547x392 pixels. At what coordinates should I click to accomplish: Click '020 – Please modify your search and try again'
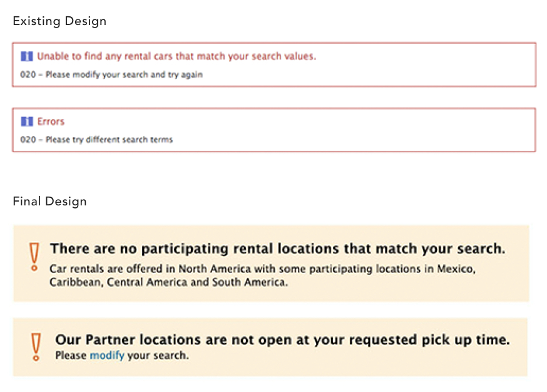pyautogui.click(x=111, y=75)
